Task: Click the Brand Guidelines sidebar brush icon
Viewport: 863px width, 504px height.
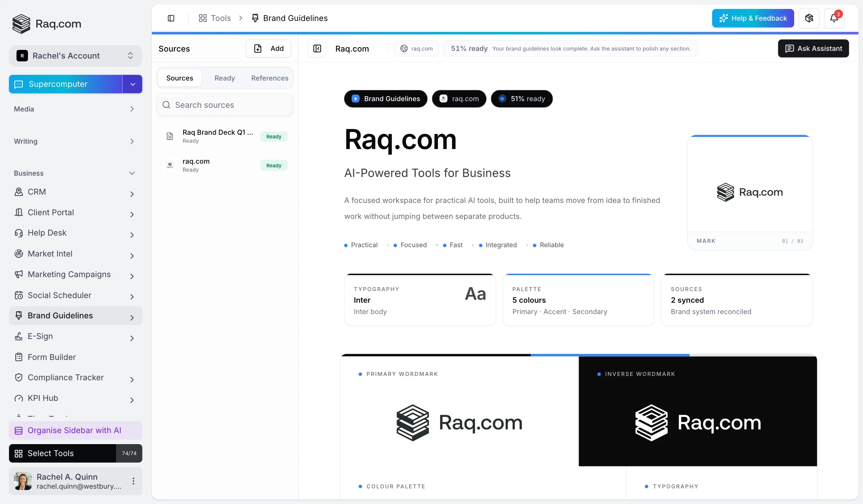Action: tap(19, 315)
